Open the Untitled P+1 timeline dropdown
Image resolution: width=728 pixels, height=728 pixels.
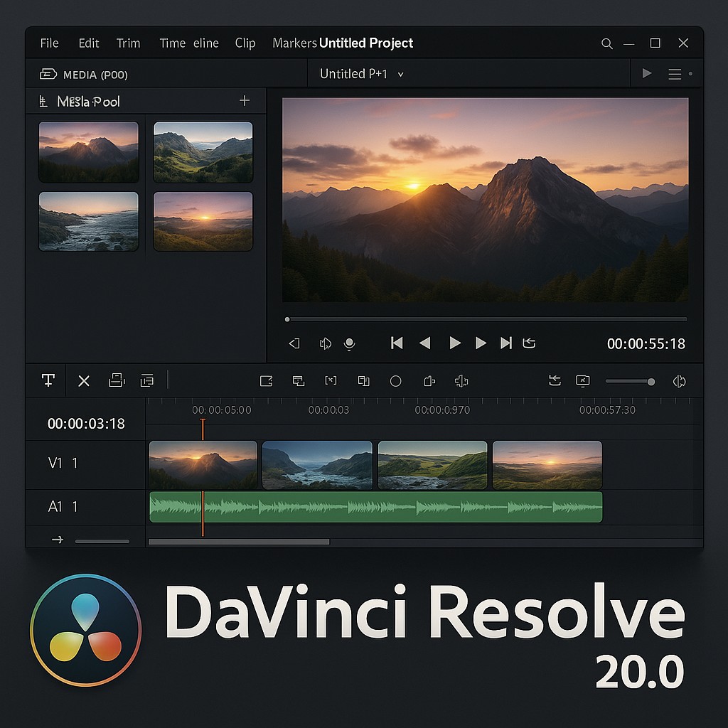(x=362, y=74)
